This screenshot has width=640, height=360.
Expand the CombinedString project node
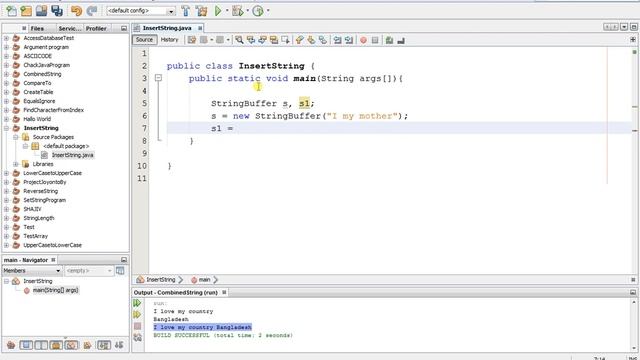tap(6, 74)
